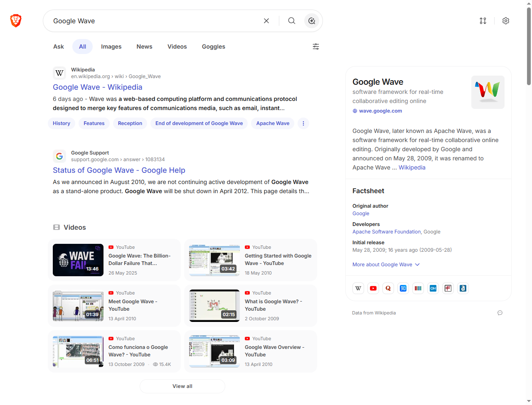Open the AI answer search icon
Image resolution: width=532 pixels, height=405 pixels.
[x=312, y=21]
